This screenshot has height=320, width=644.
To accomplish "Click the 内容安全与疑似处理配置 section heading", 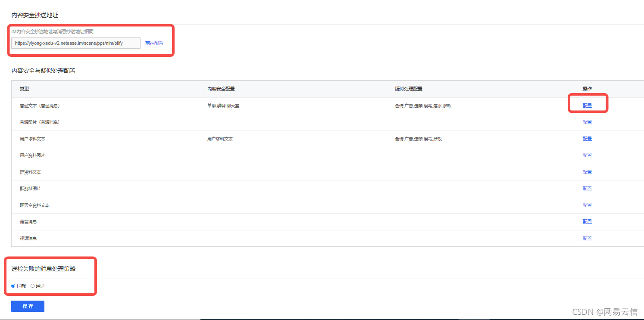I will [44, 71].
